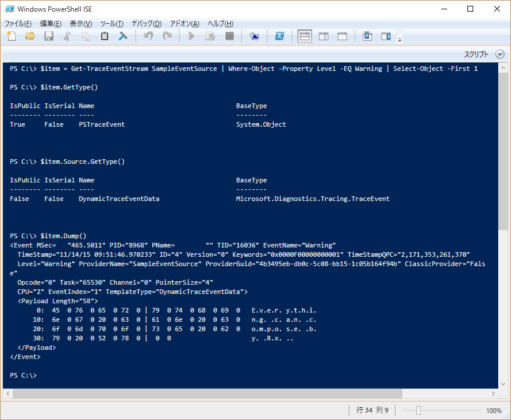Screen dimensions: 511x420
Task: Expand the スクリプト pane chevron
Action: click(500, 54)
